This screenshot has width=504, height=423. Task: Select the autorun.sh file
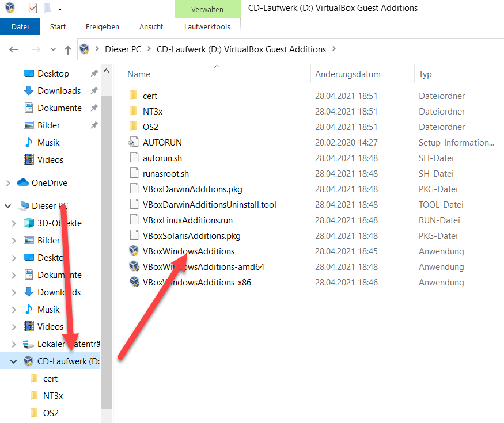[x=162, y=158]
